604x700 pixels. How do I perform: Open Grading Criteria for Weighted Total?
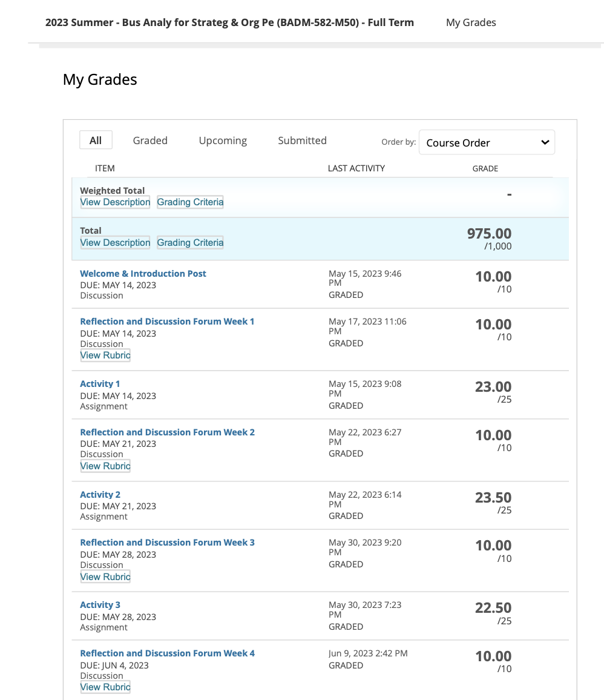coord(190,202)
